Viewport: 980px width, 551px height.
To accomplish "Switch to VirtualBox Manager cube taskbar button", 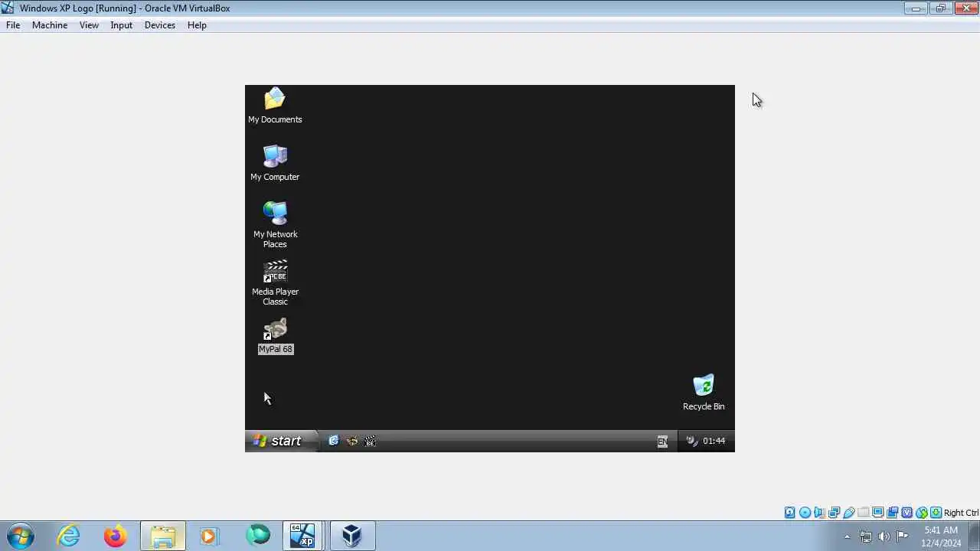I will 351,536.
